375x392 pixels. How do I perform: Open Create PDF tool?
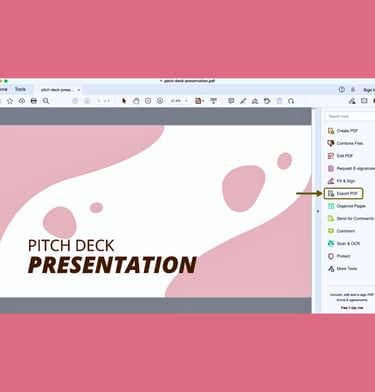[343, 131]
